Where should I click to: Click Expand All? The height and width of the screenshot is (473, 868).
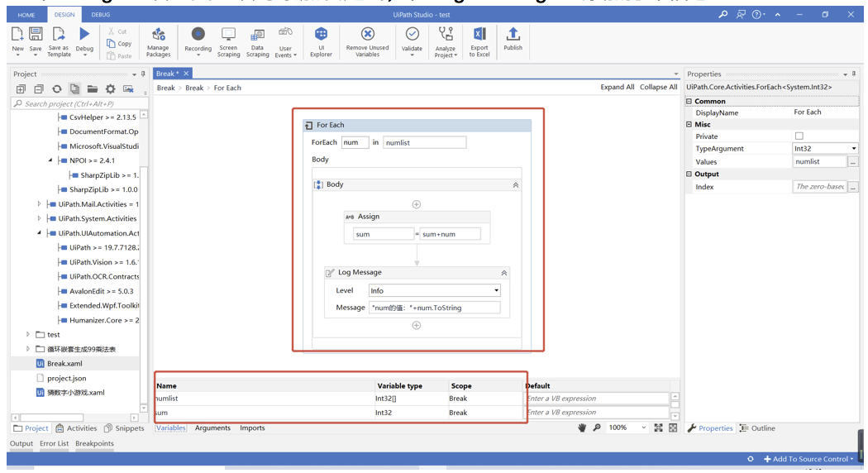coord(618,87)
